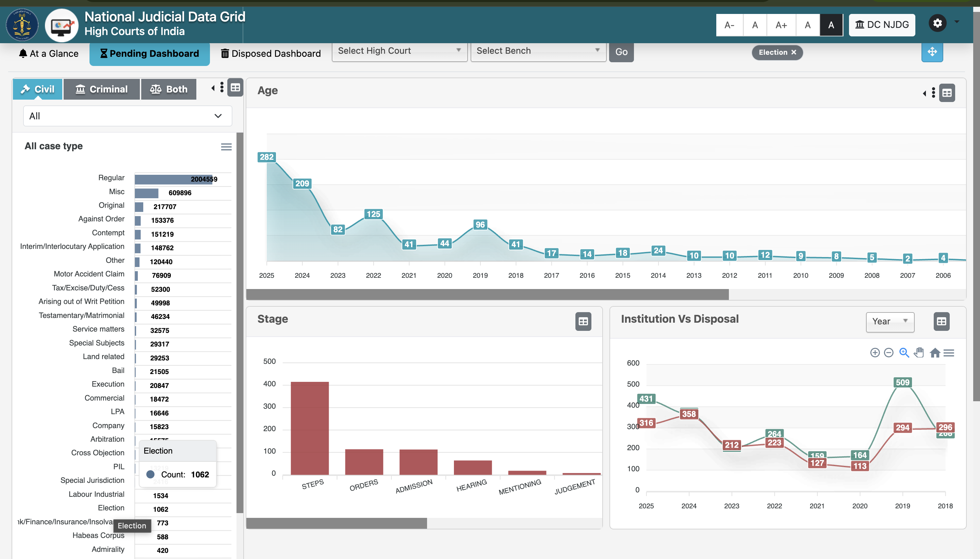
Task: Switch to Criminal cases toggle
Action: 101,89
